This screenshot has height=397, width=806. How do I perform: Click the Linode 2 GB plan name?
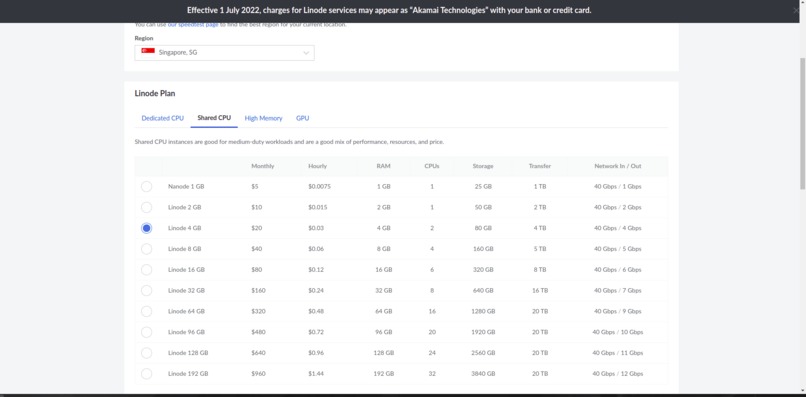point(185,207)
